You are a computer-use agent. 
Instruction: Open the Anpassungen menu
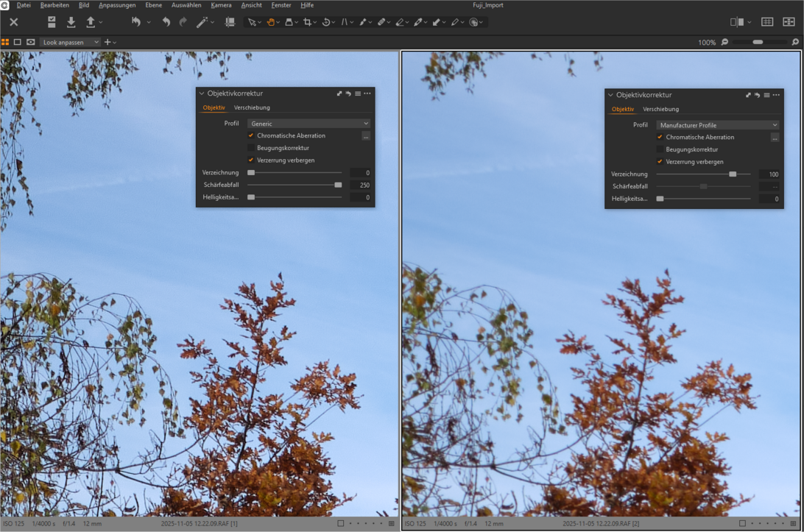117,5
